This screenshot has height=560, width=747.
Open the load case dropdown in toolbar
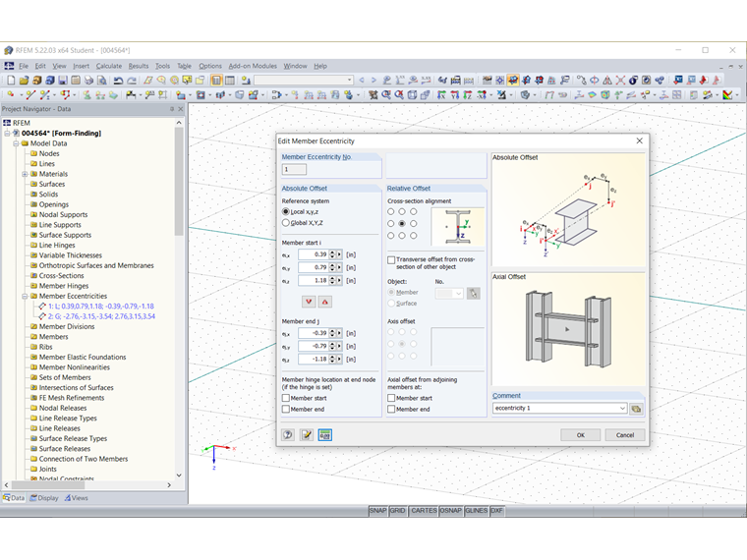349,80
